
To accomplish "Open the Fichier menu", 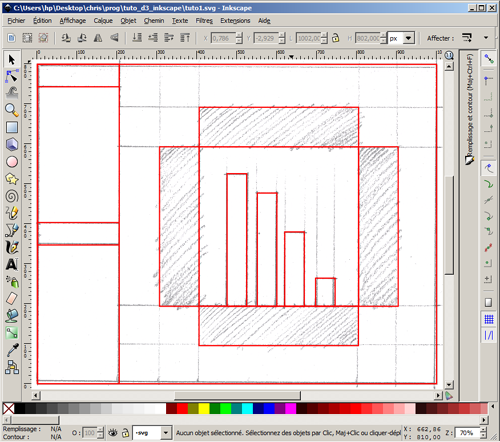I will point(16,21).
